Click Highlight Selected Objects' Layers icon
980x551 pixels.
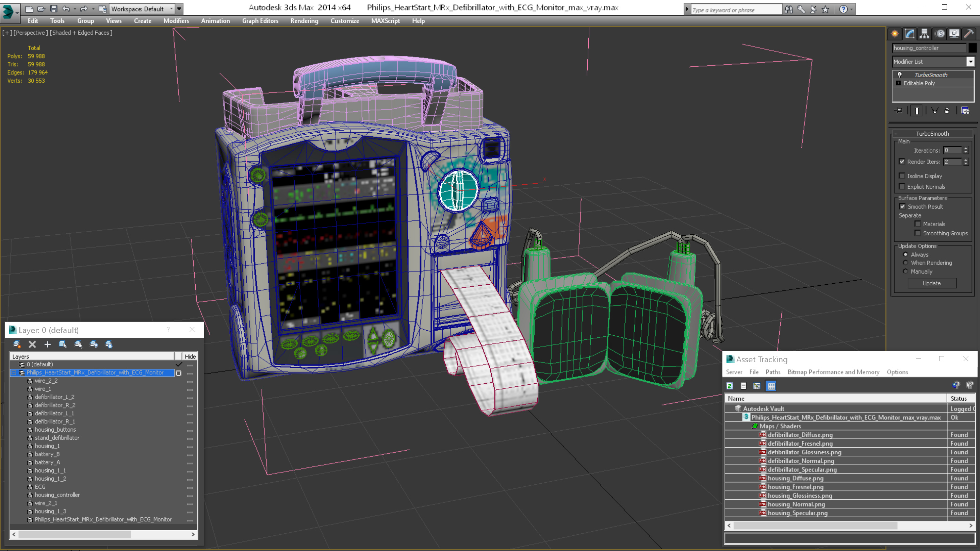78,344
